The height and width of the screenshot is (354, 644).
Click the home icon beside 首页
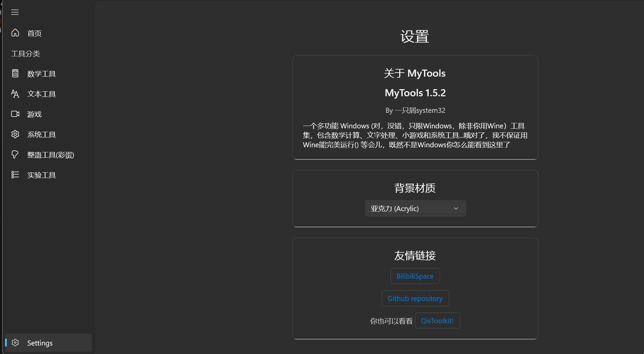tap(15, 33)
